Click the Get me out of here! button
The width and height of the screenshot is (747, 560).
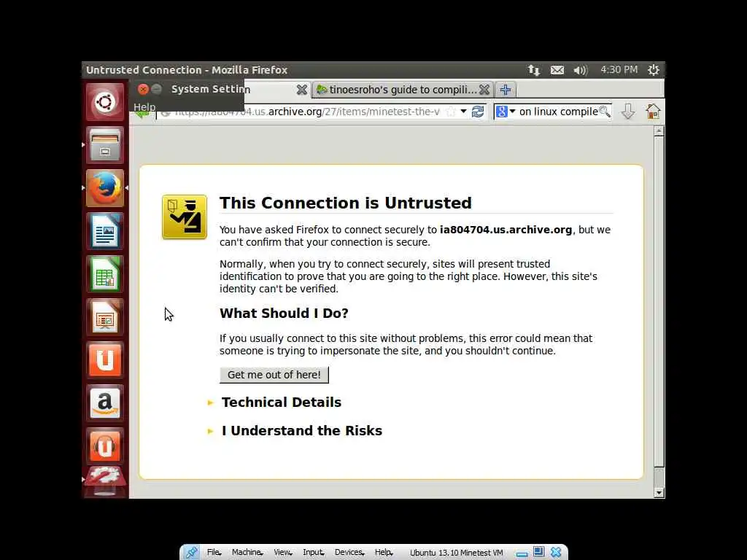[274, 375]
